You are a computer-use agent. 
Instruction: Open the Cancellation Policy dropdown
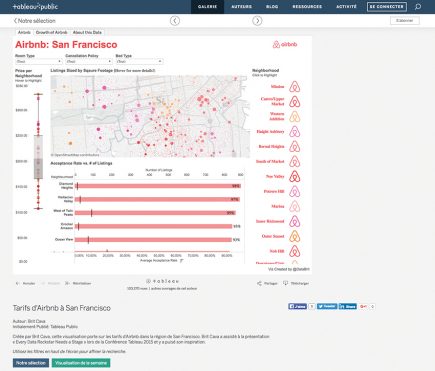click(x=89, y=61)
